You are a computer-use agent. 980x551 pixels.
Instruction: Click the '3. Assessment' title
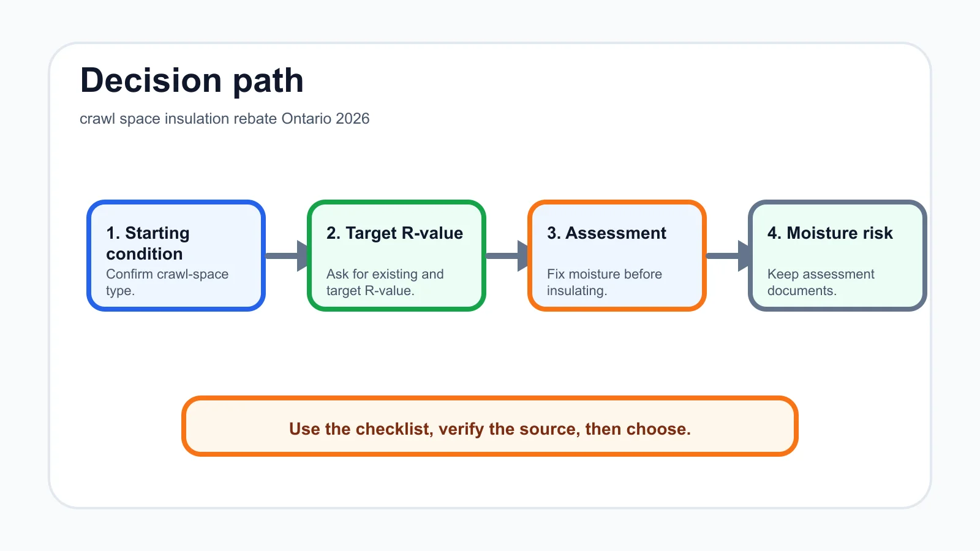tap(606, 233)
